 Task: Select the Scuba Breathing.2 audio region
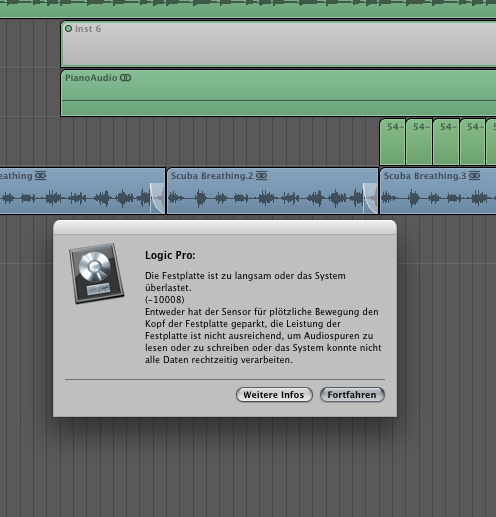point(273,191)
